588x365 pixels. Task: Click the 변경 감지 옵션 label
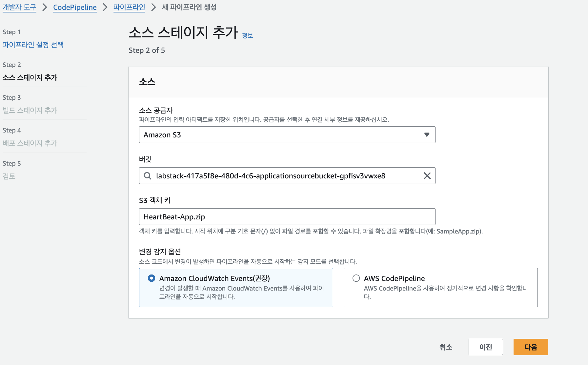160,252
